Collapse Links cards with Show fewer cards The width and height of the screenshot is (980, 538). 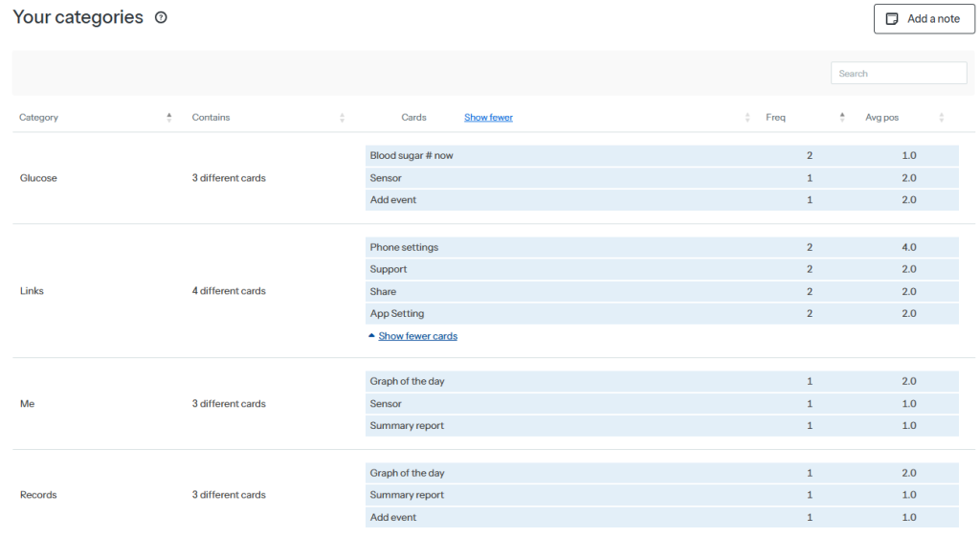point(417,336)
